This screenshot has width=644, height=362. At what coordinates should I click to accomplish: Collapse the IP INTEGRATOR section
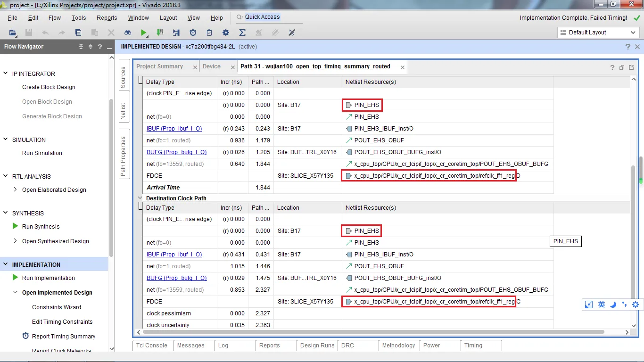pyautogui.click(x=6, y=74)
